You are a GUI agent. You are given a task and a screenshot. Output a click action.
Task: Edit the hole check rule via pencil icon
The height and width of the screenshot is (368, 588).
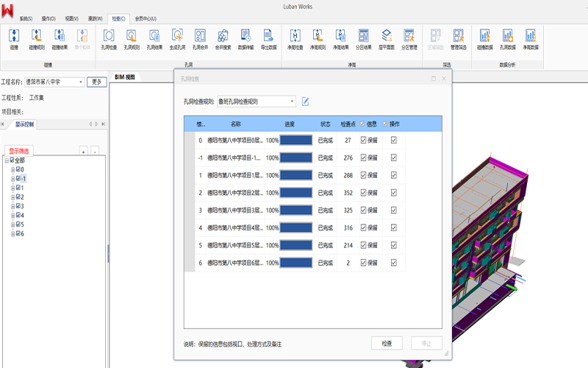305,102
